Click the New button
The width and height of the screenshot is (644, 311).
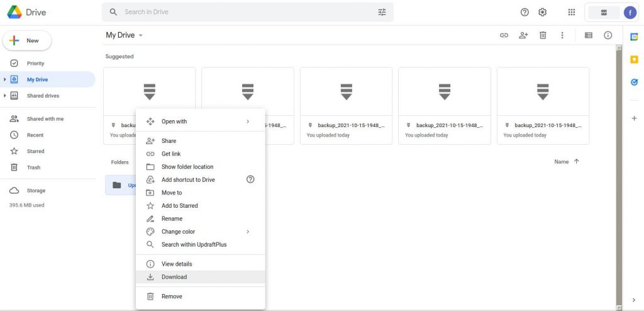coord(27,41)
